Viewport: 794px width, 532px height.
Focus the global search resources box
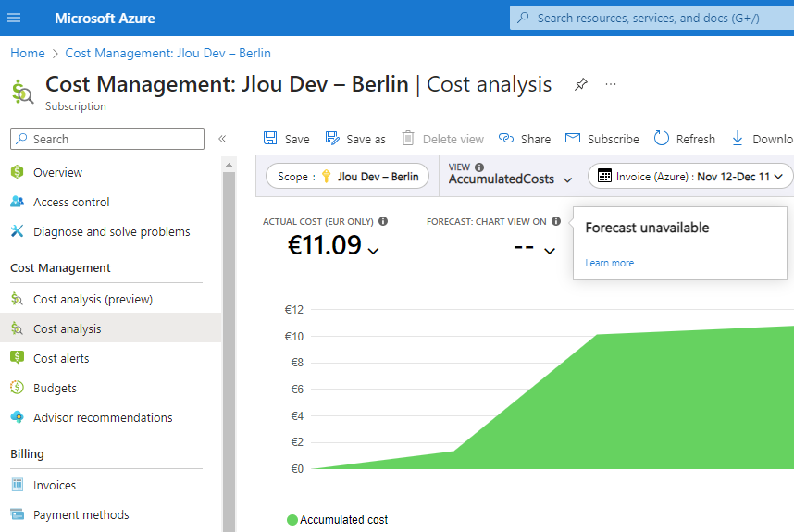tap(651, 19)
